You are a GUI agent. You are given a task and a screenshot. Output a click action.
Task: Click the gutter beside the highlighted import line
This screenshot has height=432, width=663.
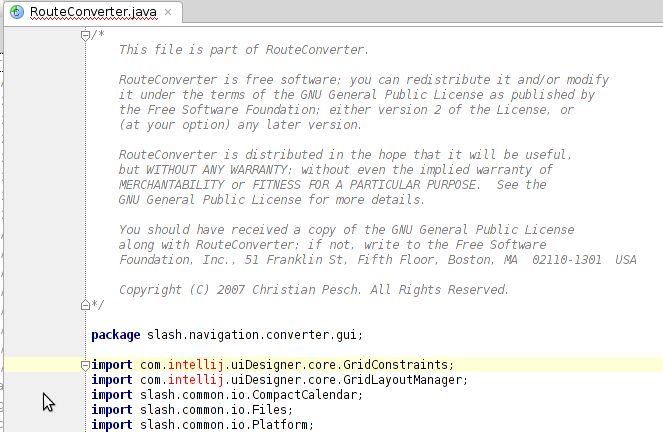[x=42, y=365]
